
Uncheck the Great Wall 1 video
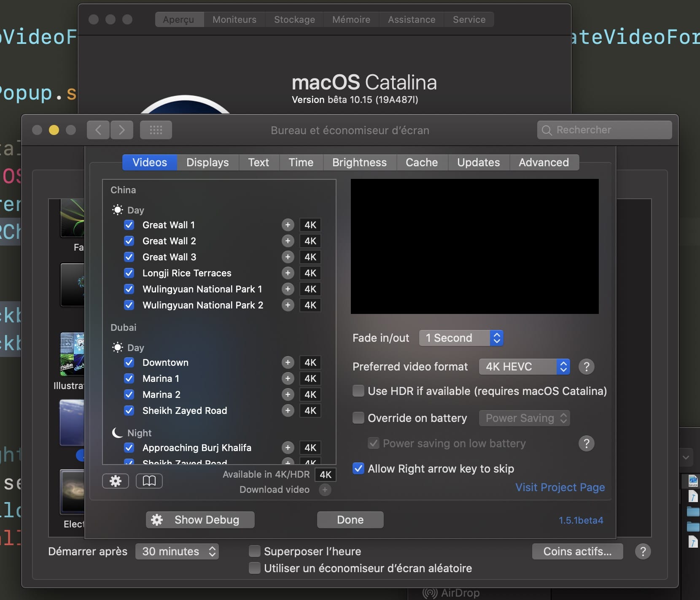129,225
